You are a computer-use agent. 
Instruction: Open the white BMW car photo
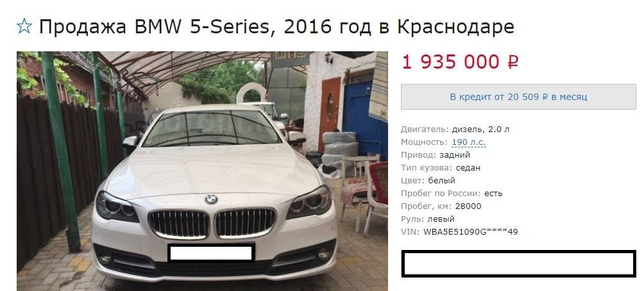(202, 171)
